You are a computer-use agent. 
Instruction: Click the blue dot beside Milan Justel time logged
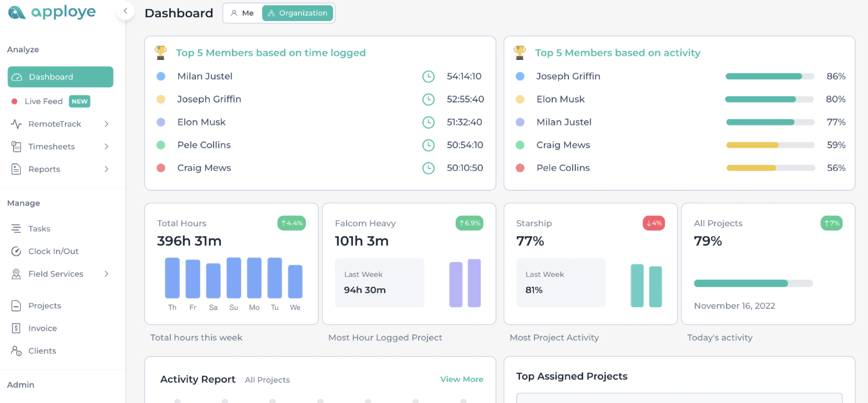tap(161, 76)
